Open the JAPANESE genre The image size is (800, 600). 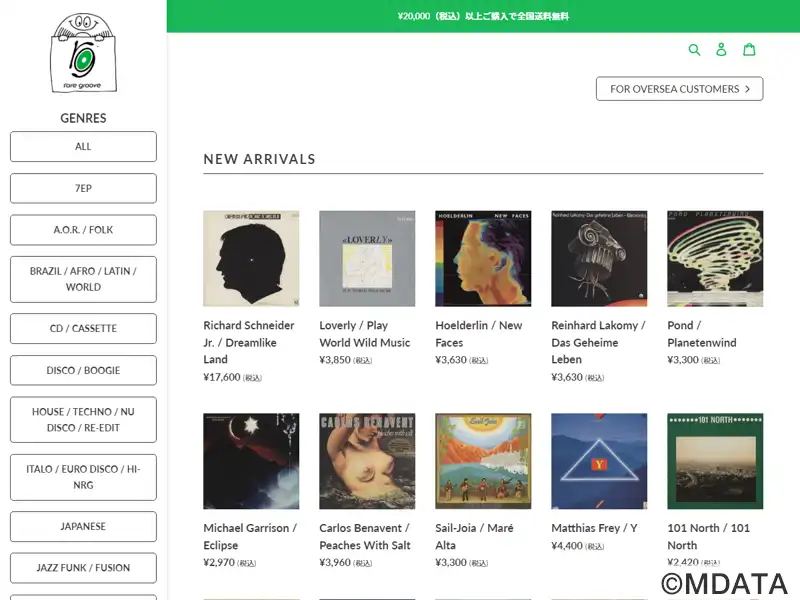point(83,526)
